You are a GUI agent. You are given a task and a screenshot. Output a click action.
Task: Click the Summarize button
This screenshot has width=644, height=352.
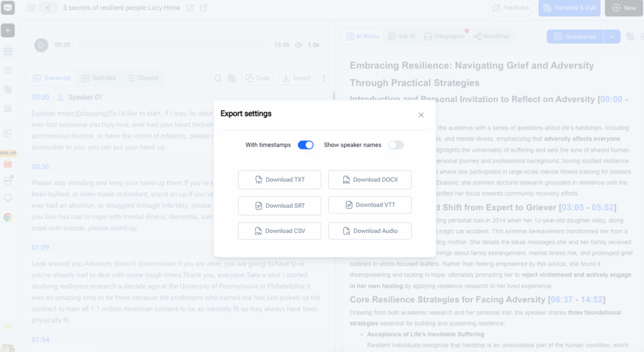(x=575, y=37)
